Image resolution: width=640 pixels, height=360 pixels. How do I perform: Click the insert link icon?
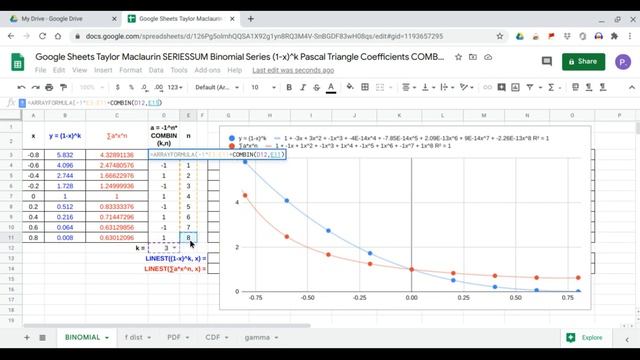tap(487, 87)
